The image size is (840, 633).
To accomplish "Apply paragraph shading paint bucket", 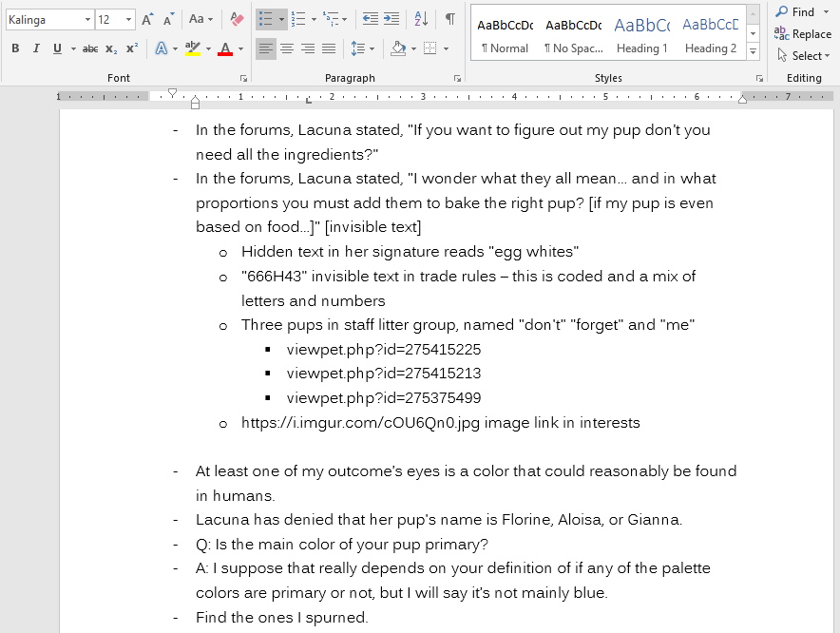I will 398,48.
